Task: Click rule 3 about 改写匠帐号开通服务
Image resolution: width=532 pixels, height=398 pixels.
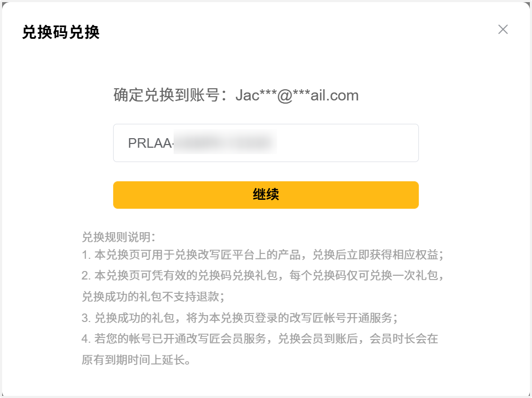Action: (239, 318)
